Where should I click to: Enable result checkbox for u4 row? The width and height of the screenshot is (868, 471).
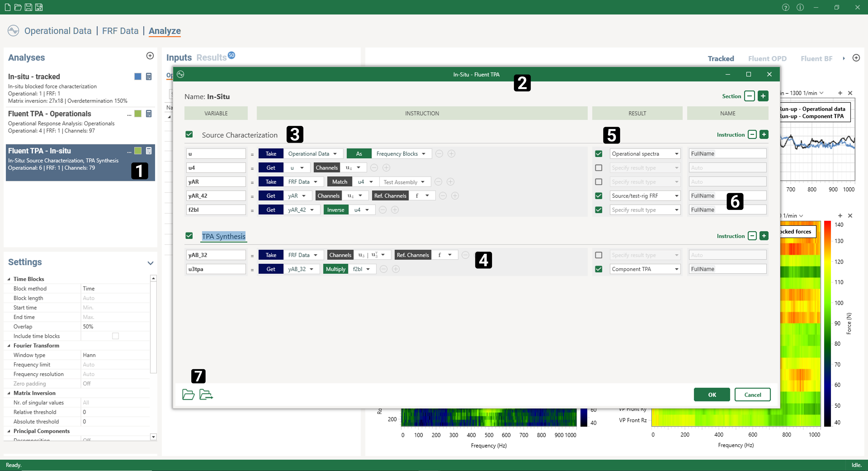point(598,168)
